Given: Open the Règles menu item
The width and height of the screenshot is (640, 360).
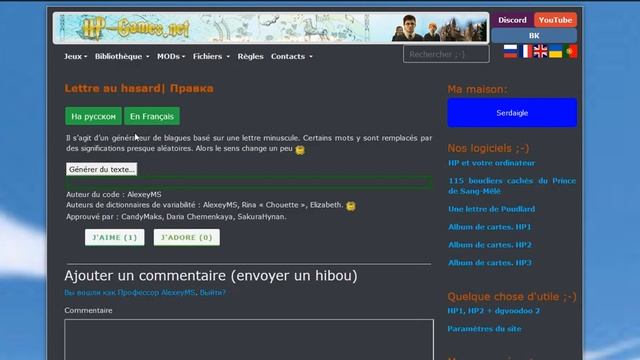Looking at the screenshot, I should pos(250,56).
